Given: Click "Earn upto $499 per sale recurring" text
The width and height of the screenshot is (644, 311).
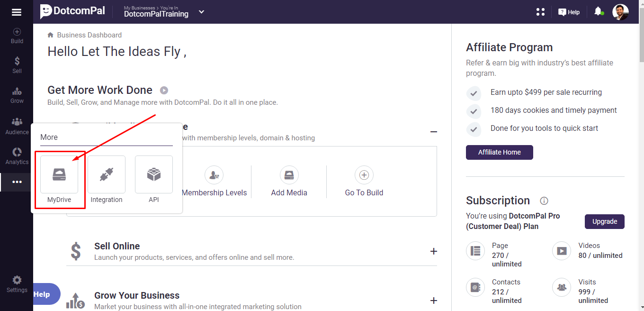Looking at the screenshot, I should pyautogui.click(x=546, y=92).
